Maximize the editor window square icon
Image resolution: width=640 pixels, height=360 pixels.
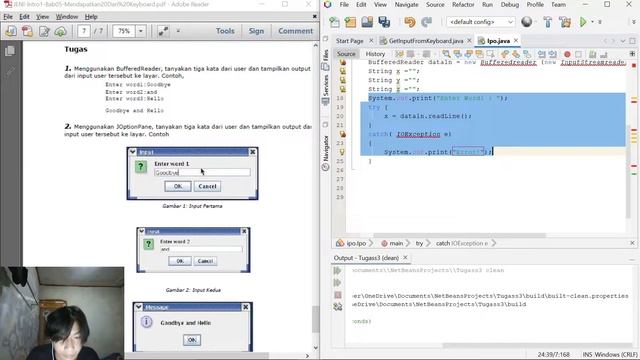pos(633,41)
